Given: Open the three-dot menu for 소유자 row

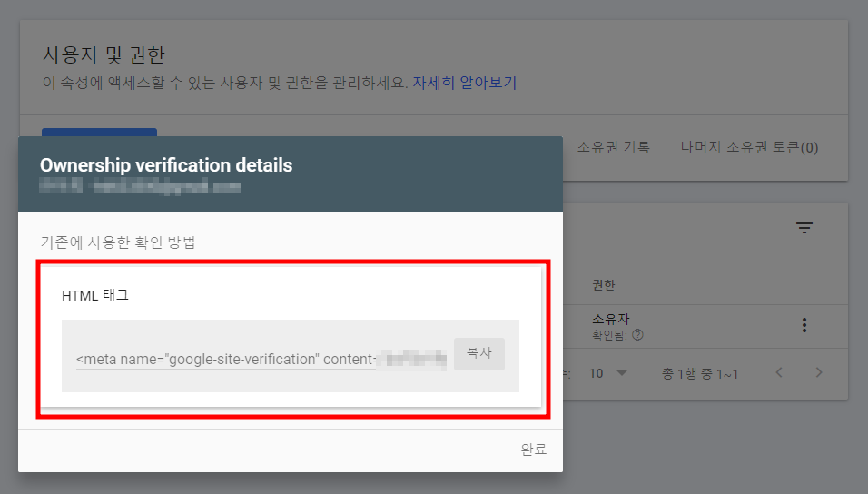Looking at the screenshot, I should point(804,325).
